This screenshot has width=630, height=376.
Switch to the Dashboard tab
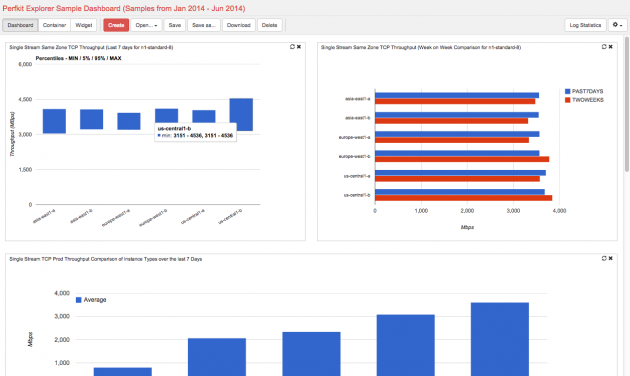tap(20, 25)
